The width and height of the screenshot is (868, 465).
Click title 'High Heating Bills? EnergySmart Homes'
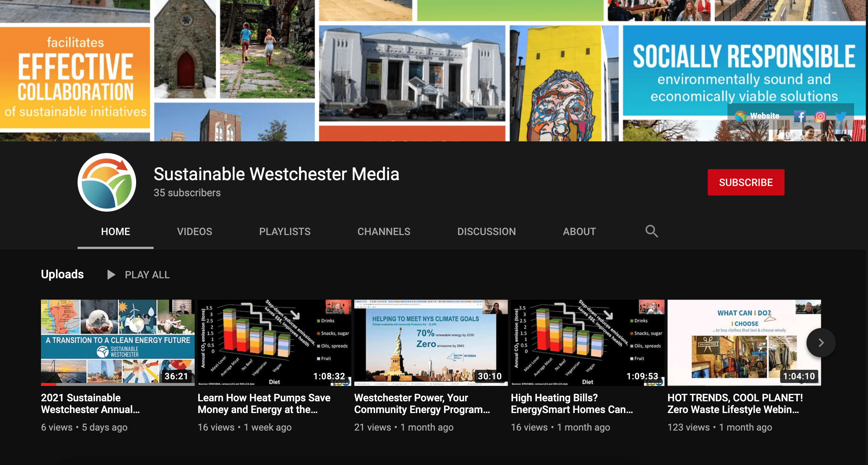click(572, 403)
